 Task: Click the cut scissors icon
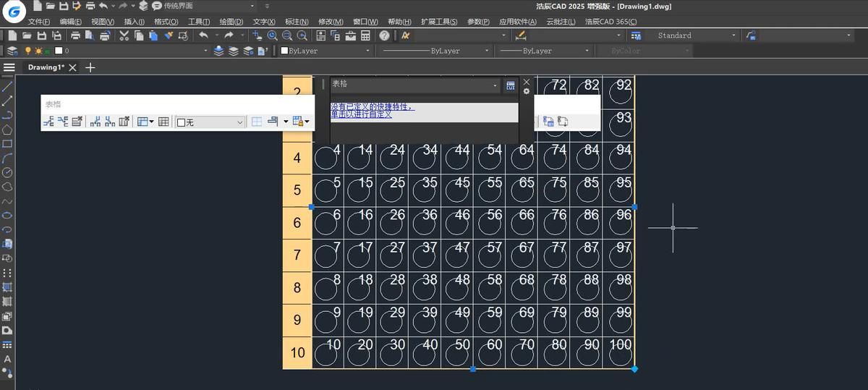click(x=124, y=35)
